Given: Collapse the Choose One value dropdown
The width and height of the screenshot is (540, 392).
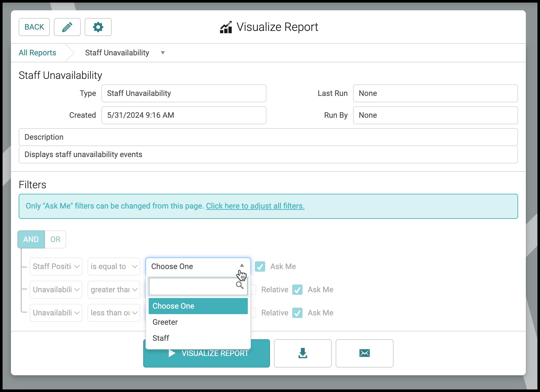Looking at the screenshot, I should click(198, 266).
